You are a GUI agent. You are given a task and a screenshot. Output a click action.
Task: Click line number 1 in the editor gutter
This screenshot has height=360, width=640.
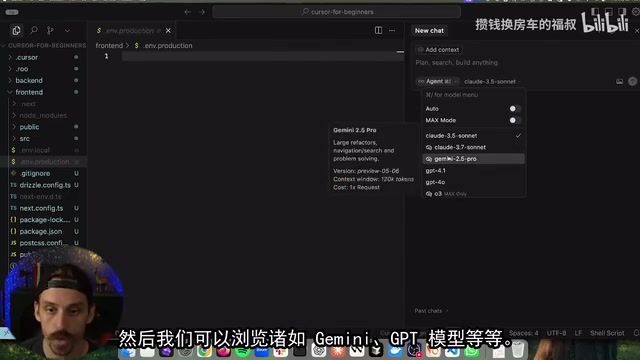point(107,56)
